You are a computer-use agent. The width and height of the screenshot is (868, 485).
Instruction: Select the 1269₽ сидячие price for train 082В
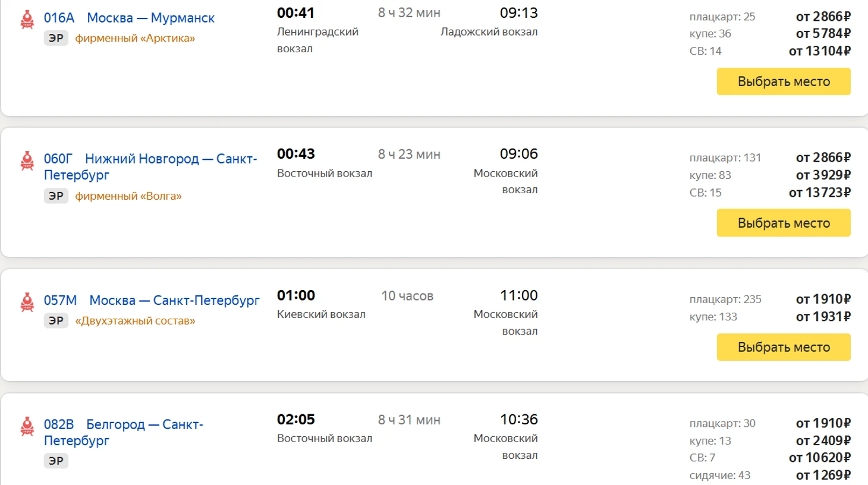(823, 475)
